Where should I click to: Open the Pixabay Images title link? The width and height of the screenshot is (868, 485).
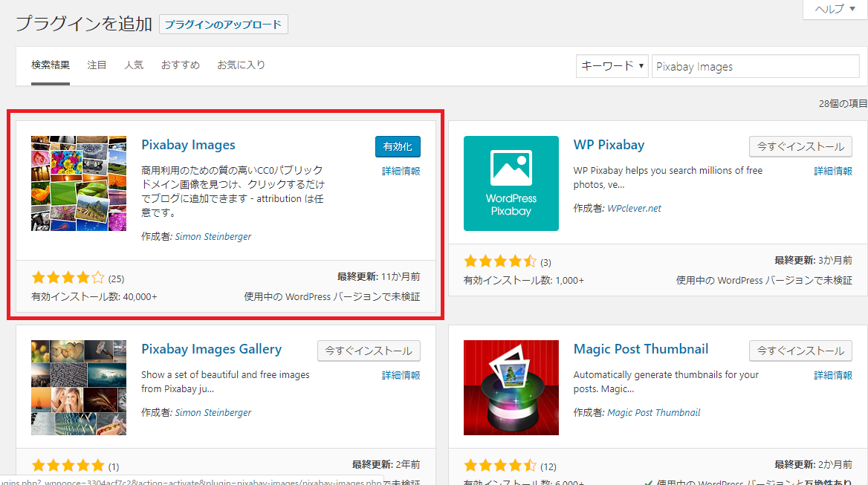[188, 145]
